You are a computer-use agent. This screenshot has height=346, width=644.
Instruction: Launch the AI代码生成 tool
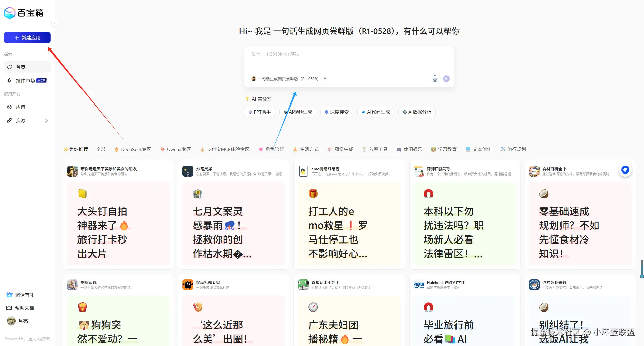[376, 112]
